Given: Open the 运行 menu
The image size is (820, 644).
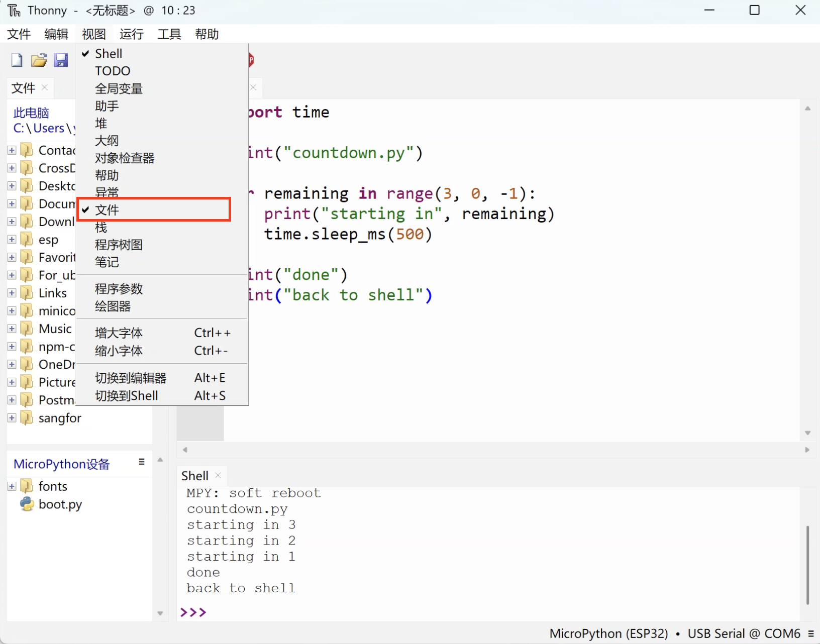Looking at the screenshot, I should pyautogui.click(x=131, y=34).
